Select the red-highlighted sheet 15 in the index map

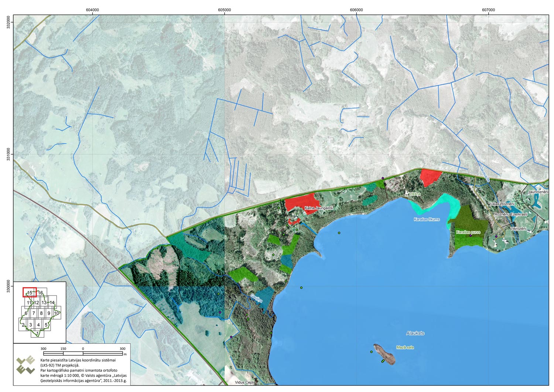coord(30,292)
